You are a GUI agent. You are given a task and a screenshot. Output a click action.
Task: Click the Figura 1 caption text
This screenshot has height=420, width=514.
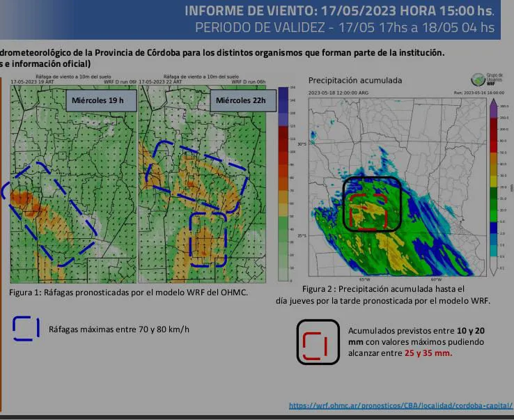click(x=128, y=293)
